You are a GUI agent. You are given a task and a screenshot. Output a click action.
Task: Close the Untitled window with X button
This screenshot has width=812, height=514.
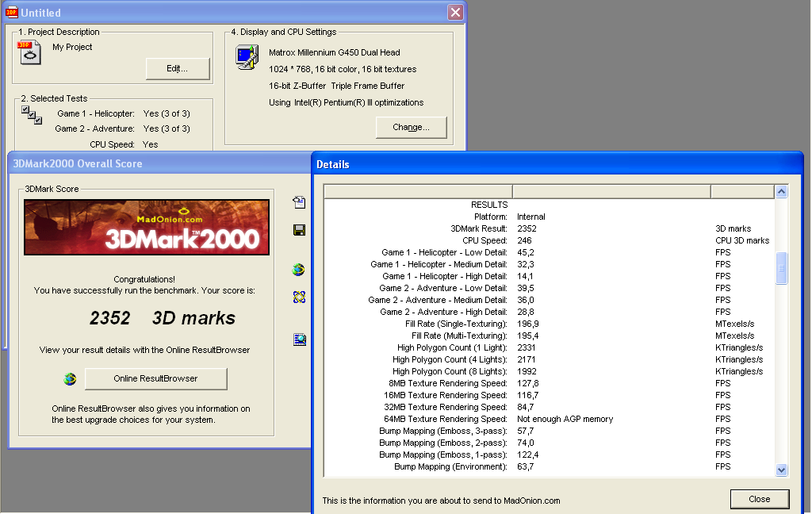coord(454,13)
